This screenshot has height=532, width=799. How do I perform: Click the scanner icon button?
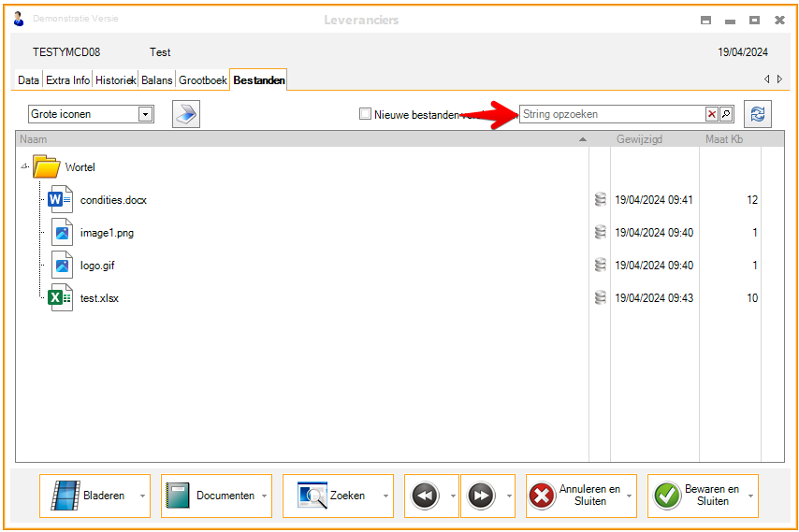point(186,114)
